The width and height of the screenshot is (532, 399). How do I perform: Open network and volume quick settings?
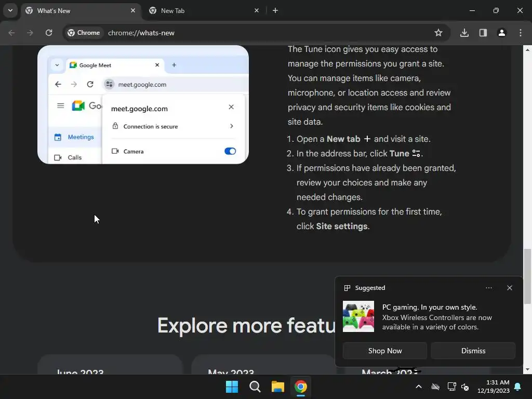458,387
